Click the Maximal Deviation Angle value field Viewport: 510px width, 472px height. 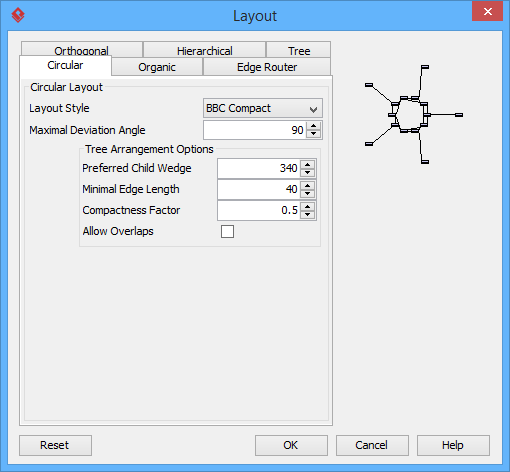pyautogui.click(x=255, y=130)
